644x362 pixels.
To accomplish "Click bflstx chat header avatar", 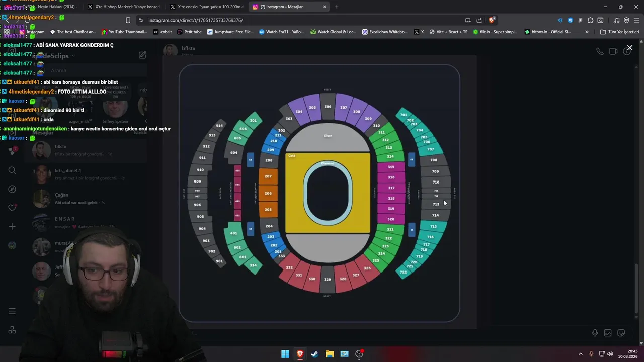I will pos(171,50).
